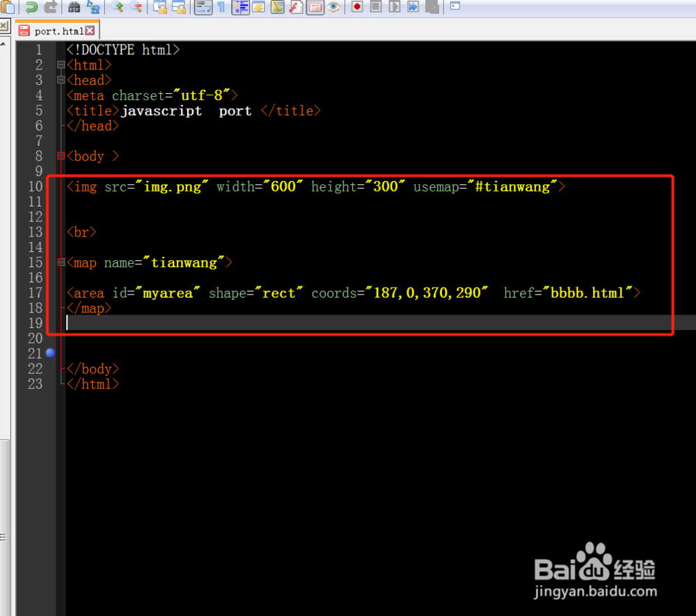Click the title text "javascript port"
The height and width of the screenshot is (616, 696).
187,111
